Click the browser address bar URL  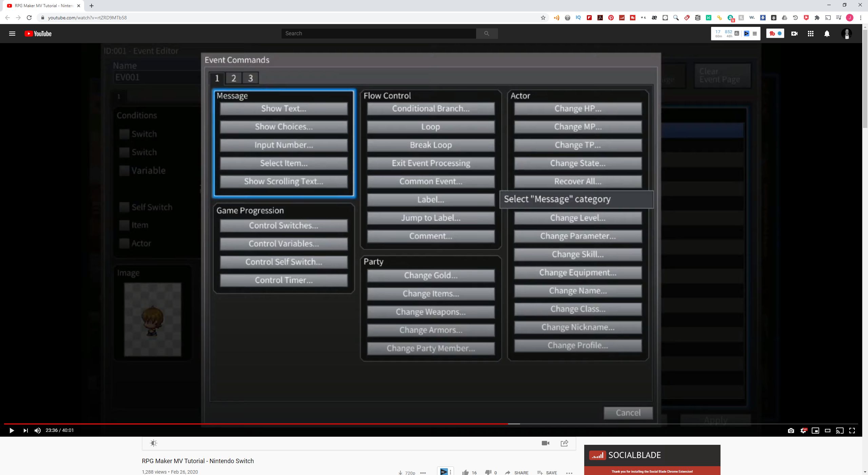[x=87, y=18]
